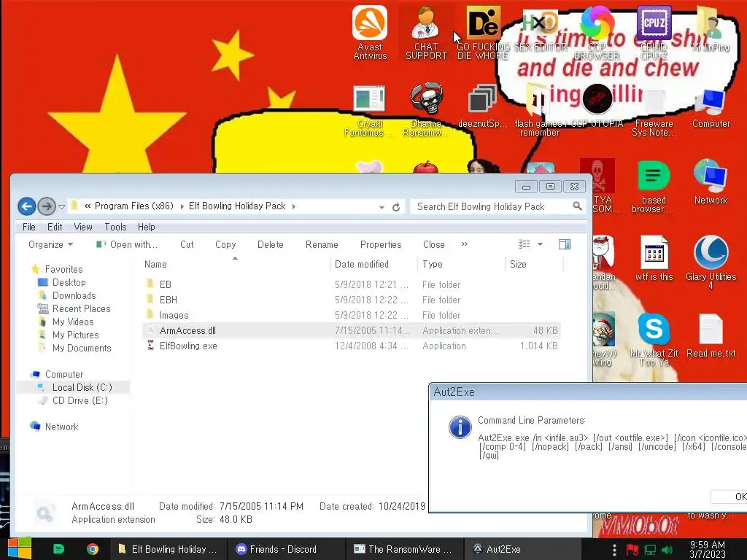
Task: Open the Edit menu
Action: click(x=55, y=227)
